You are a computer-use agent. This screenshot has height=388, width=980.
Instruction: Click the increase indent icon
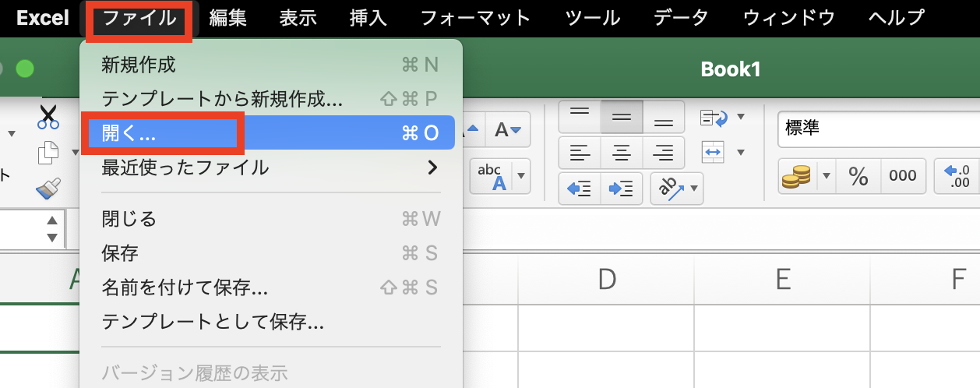[x=621, y=188]
